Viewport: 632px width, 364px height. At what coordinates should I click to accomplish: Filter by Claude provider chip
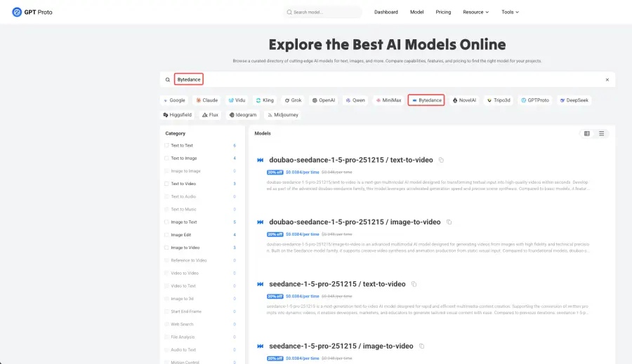coord(206,100)
